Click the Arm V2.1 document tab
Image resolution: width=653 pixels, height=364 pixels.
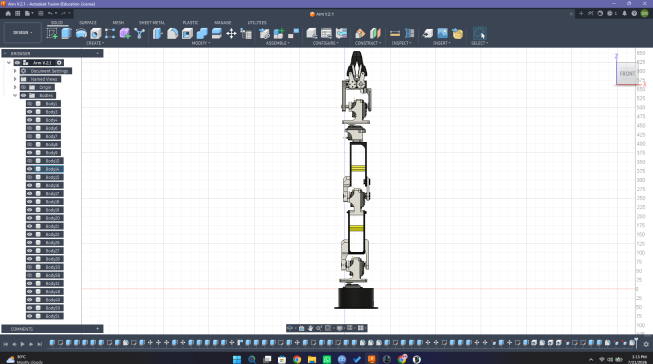[322, 14]
